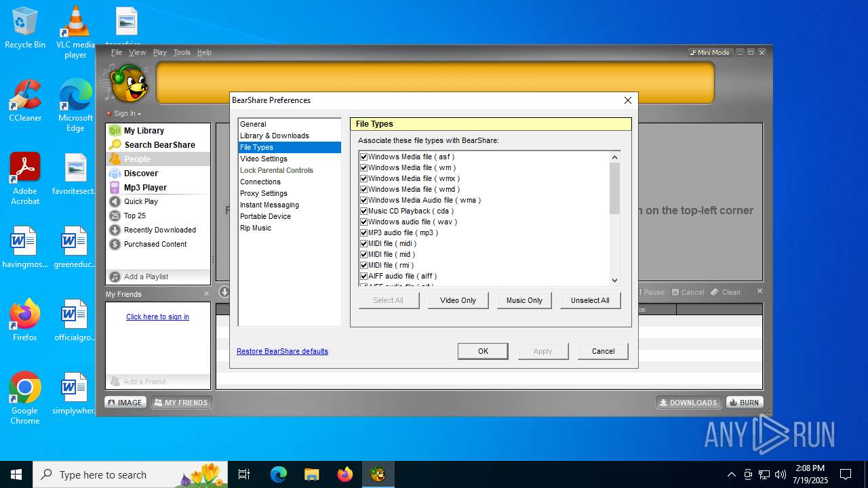This screenshot has height=488, width=868.
Task: Open Firefox desktop shortcut
Action: point(25,321)
